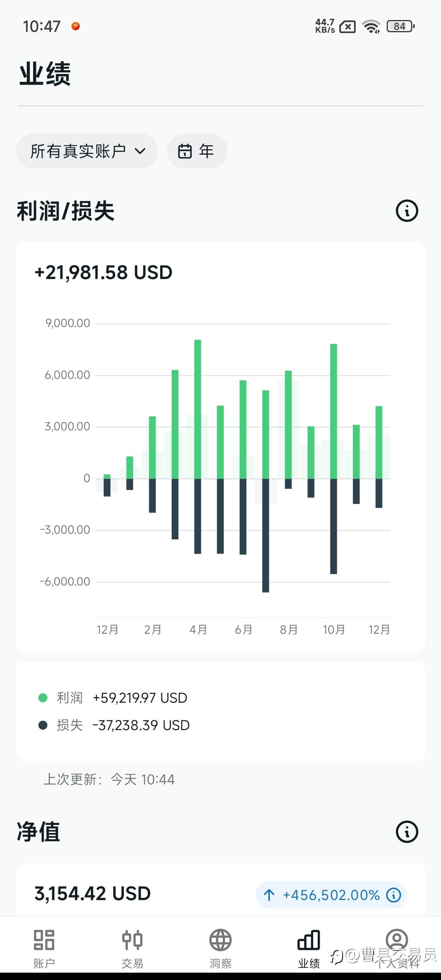Show info for 利润/损失 section
Viewport: 441px width, 980px height.
click(x=407, y=211)
